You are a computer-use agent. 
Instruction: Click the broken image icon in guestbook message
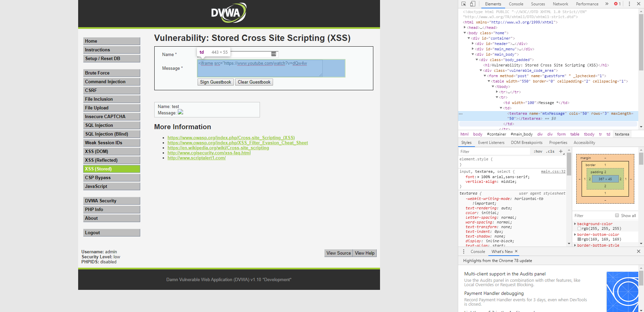180,112
